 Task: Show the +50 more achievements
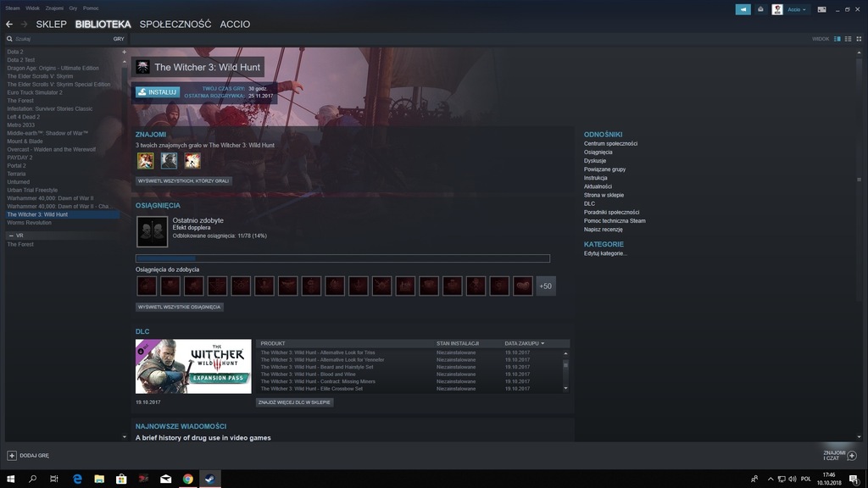pyautogui.click(x=546, y=286)
